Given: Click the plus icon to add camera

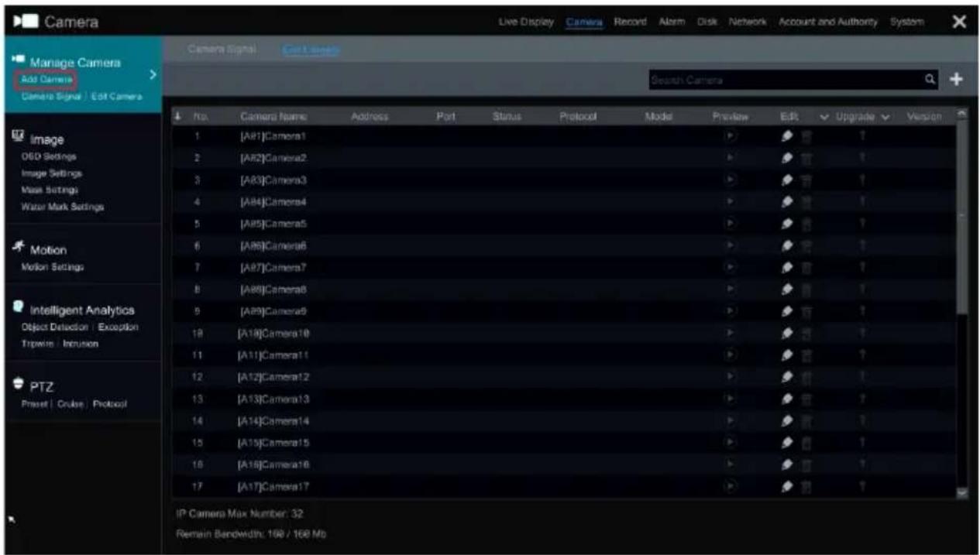Looking at the screenshot, I should [x=958, y=79].
